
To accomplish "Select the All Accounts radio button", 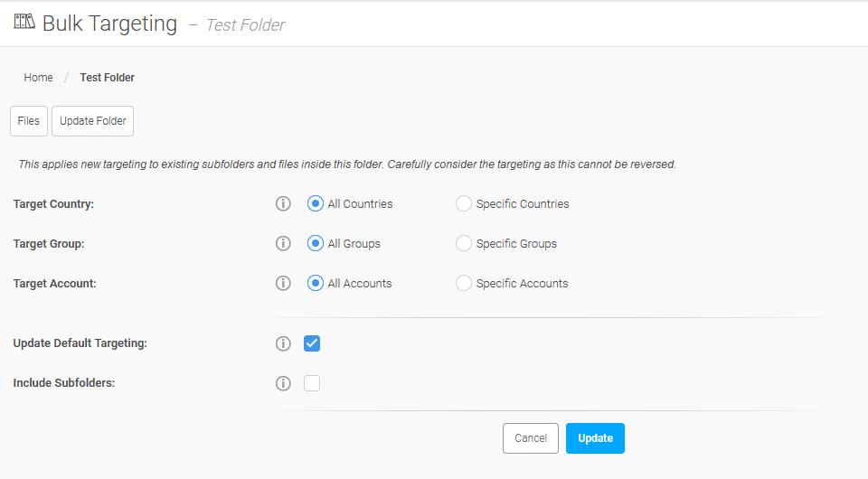I will pyautogui.click(x=315, y=283).
